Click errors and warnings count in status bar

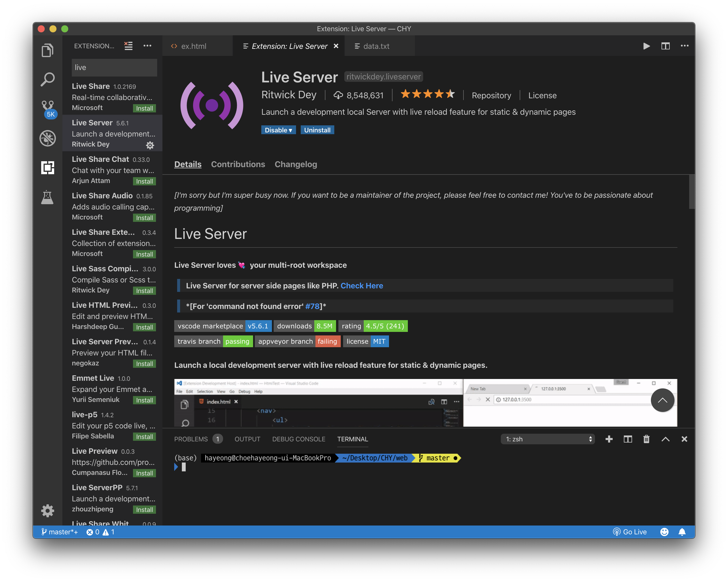pyautogui.click(x=100, y=532)
